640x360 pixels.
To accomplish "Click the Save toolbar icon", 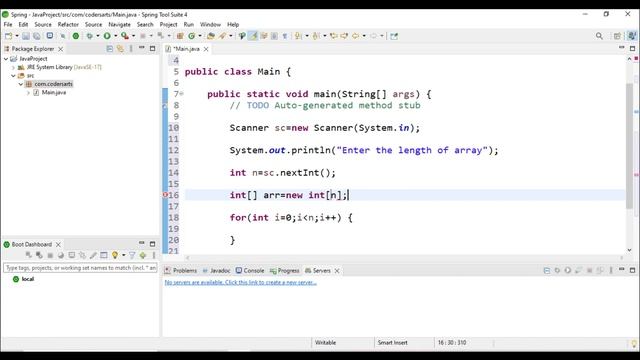I will point(26,36).
